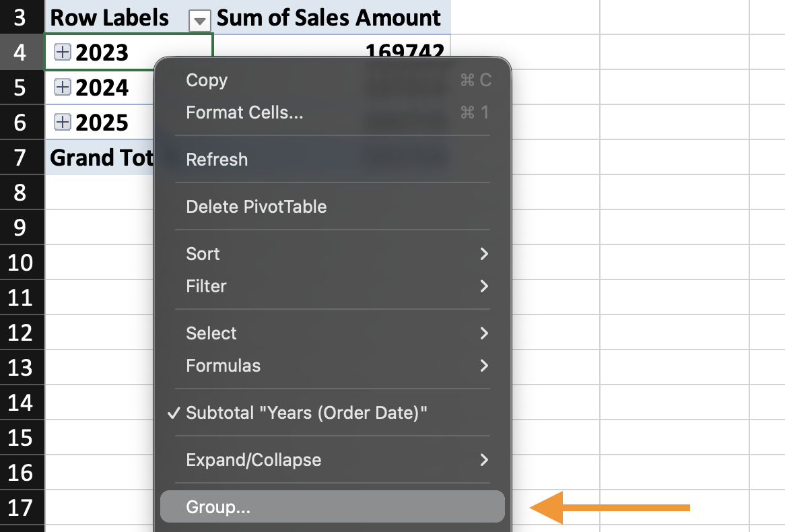The width and height of the screenshot is (785, 532).
Task: Expand the 2023 year group
Action: (62, 53)
